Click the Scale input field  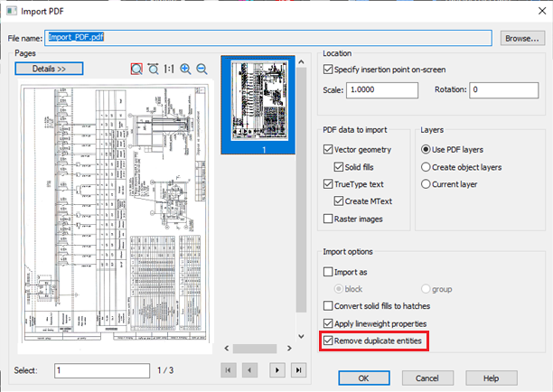[383, 90]
